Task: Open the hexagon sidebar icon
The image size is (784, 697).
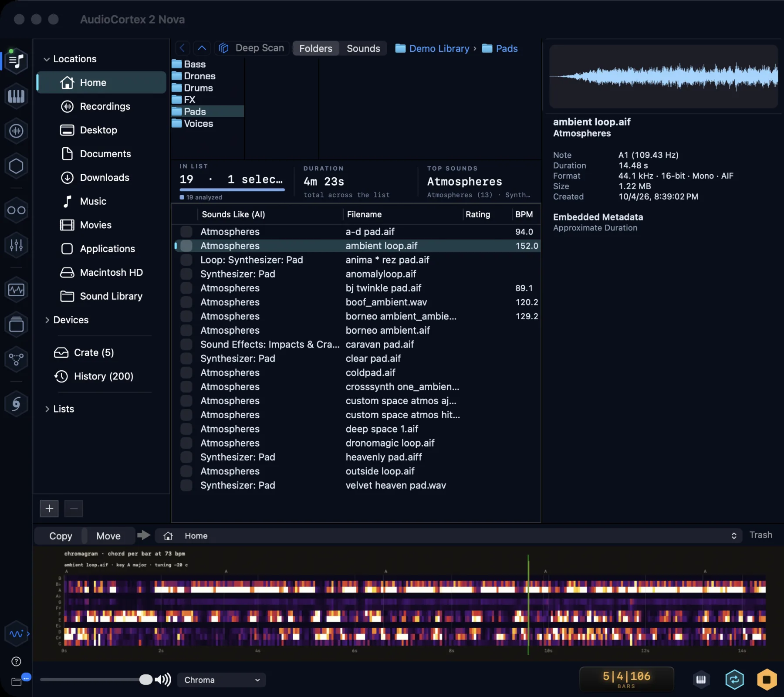Action: point(16,166)
